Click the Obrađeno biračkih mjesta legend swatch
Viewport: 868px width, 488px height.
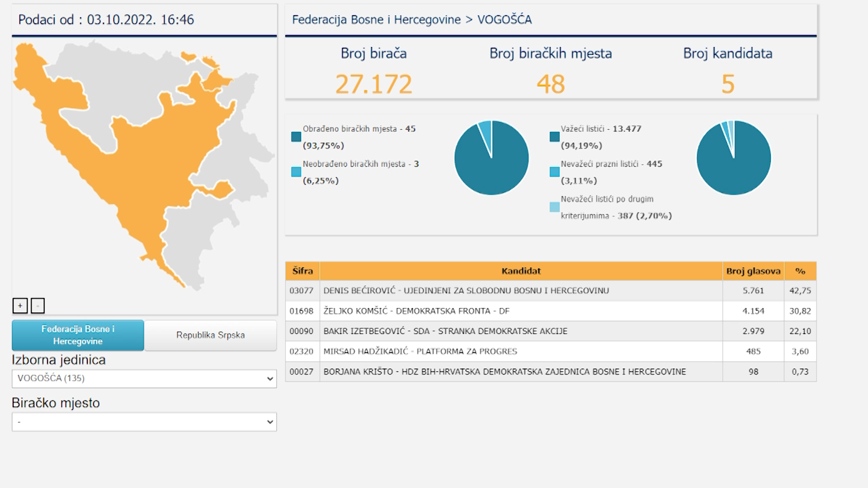pyautogui.click(x=296, y=137)
